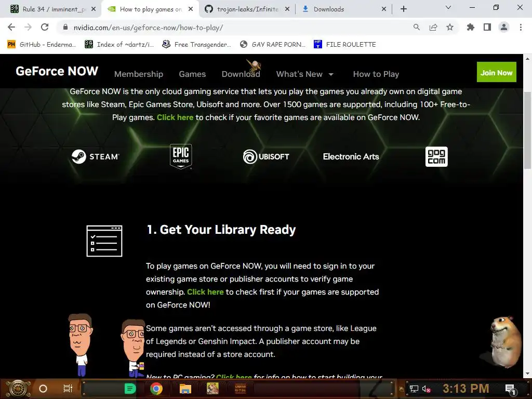Open the Extensions puzzle icon
Image resolution: width=532 pixels, height=399 pixels.
470,28
